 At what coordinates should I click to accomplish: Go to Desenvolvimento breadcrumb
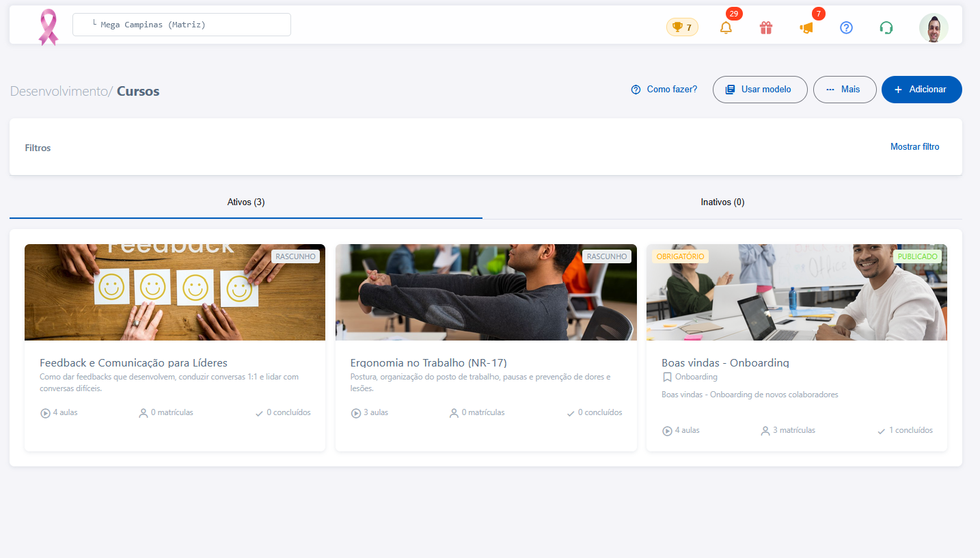tap(59, 91)
